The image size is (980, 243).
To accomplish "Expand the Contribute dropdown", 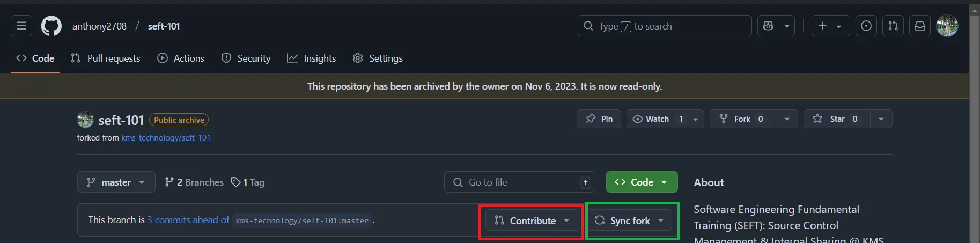I will (532, 220).
